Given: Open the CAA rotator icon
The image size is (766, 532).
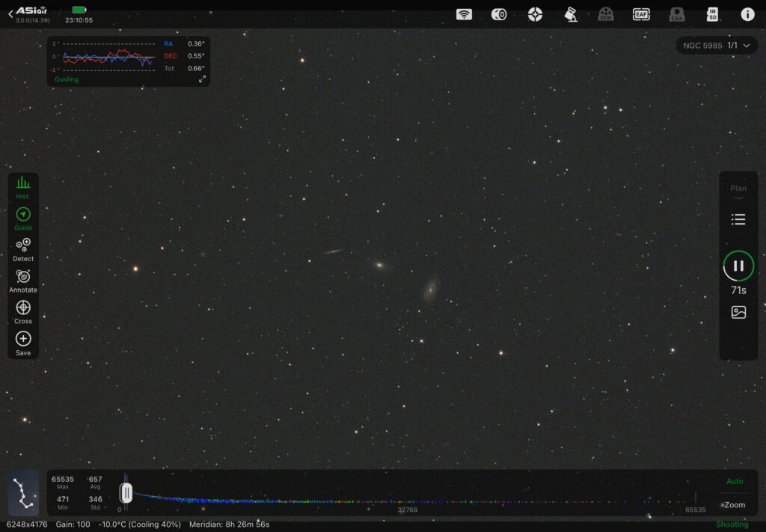Looking at the screenshot, I should click(676, 14).
